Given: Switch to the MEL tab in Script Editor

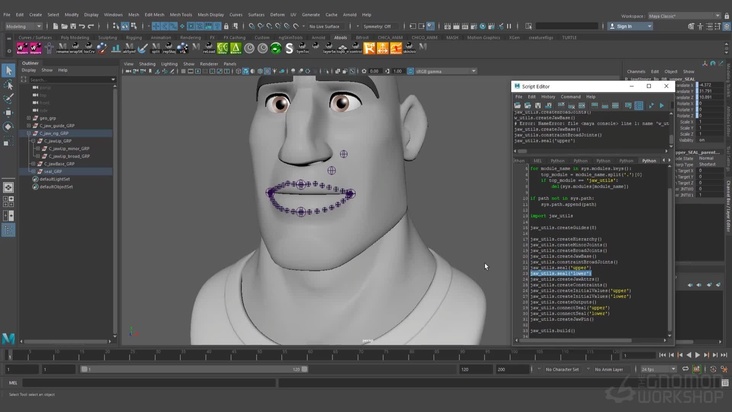Looking at the screenshot, I should (537, 160).
